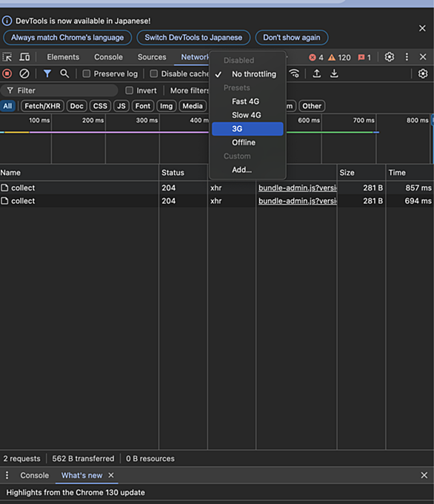The image size is (434, 504).
Task: Click the 700 ms timeline overview marker
Action: (364, 121)
